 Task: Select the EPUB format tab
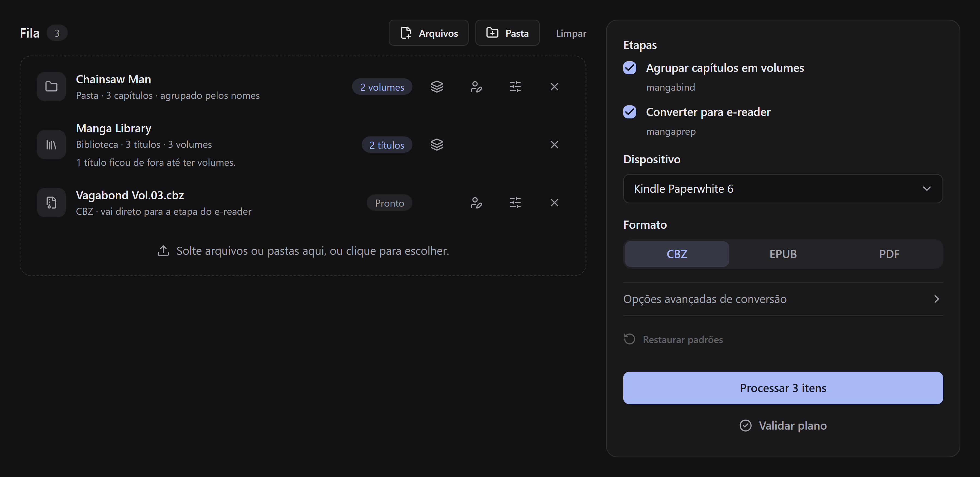coord(783,254)
